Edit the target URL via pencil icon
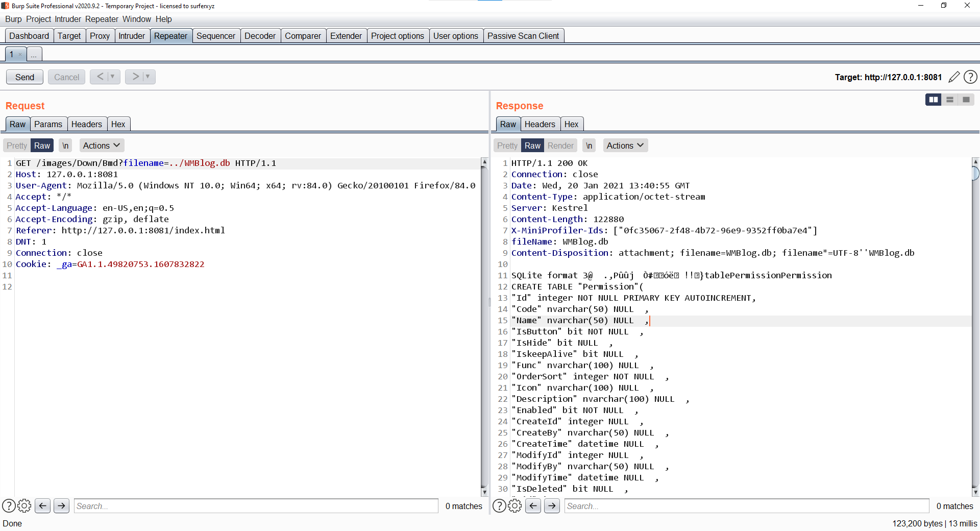Viewport: 980px width, 531px height. click(954, 77)
